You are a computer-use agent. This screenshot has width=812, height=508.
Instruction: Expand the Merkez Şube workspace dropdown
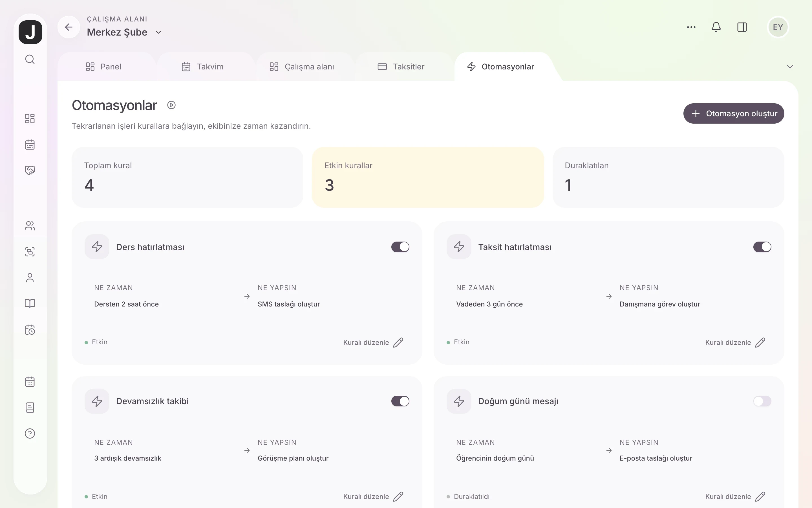tap(159, 32)
